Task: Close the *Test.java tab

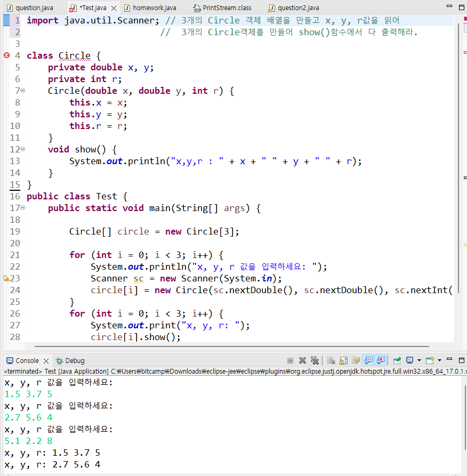Action: click(x=114, y=8)
